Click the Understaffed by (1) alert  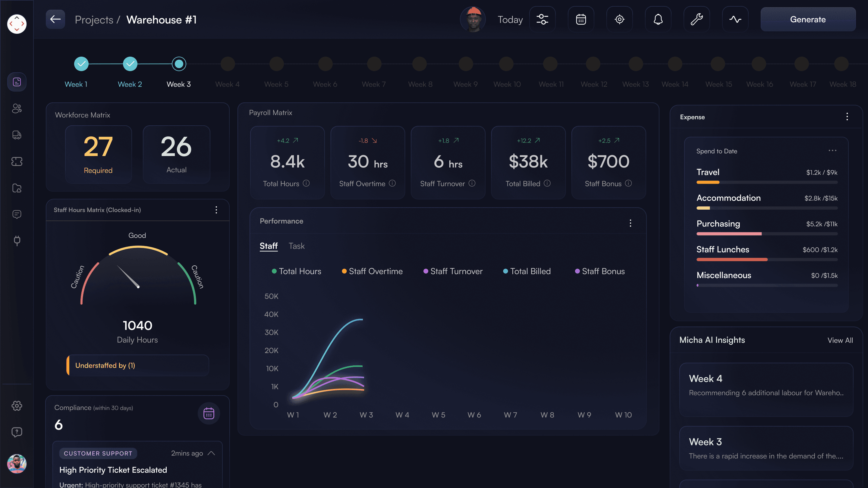pyautogui.click(x=138, y=365)
